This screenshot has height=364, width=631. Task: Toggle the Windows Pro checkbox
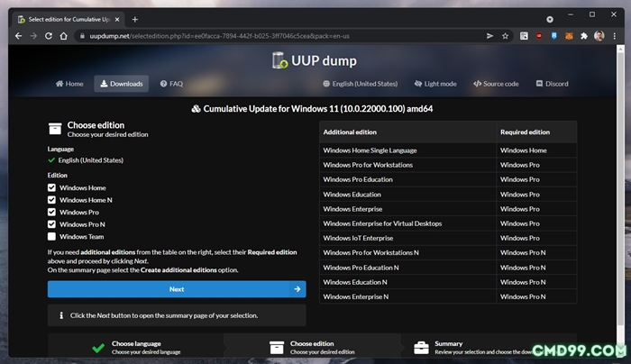pyautogui.click(x=51, y=212)
